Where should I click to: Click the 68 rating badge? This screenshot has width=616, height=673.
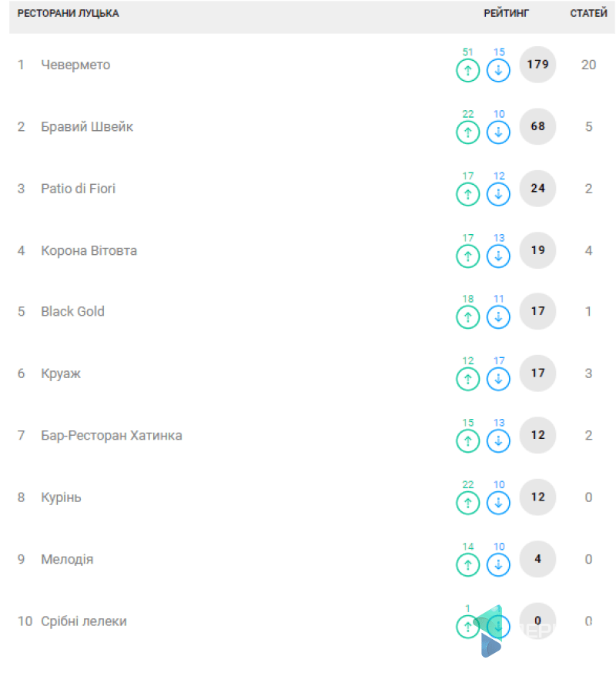pyautogui.click(x=537, y=126)
